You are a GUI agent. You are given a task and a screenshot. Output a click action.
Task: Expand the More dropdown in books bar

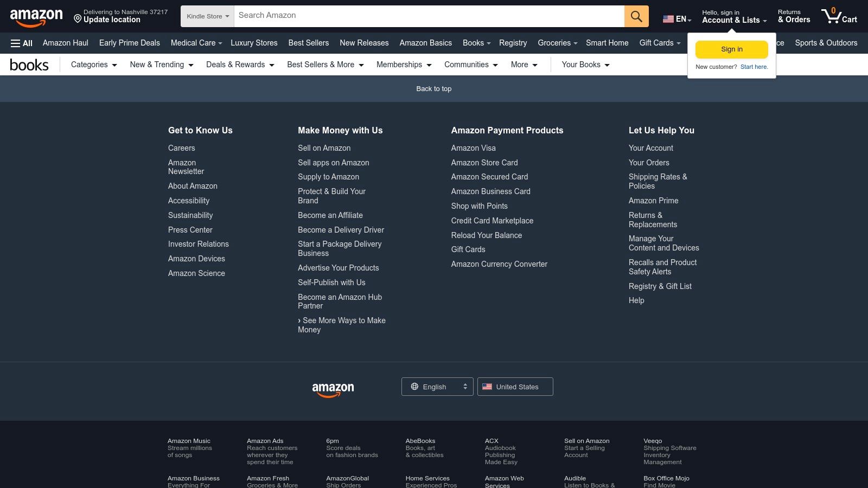524,65
